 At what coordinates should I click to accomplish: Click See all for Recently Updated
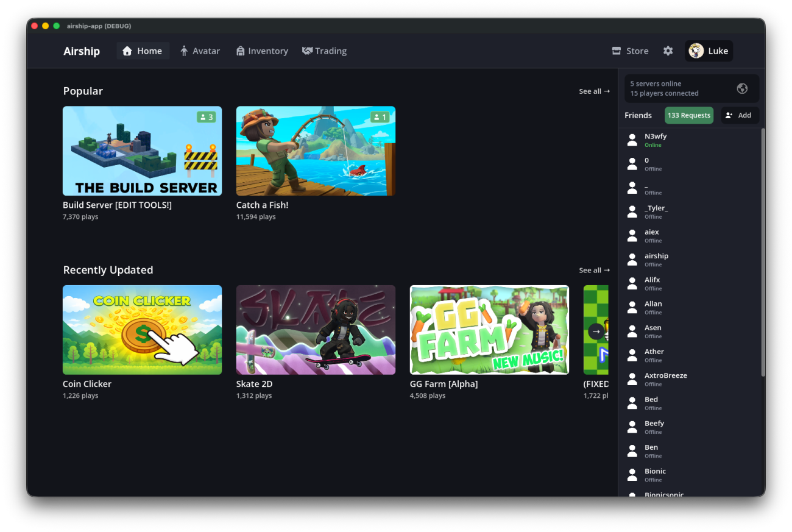pos(594,270)
